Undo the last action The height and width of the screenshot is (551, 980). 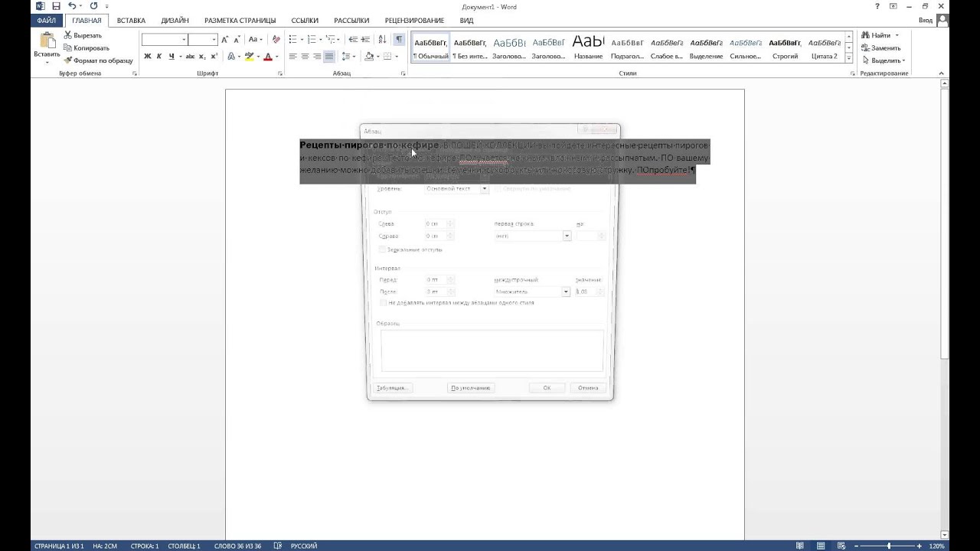72,6
